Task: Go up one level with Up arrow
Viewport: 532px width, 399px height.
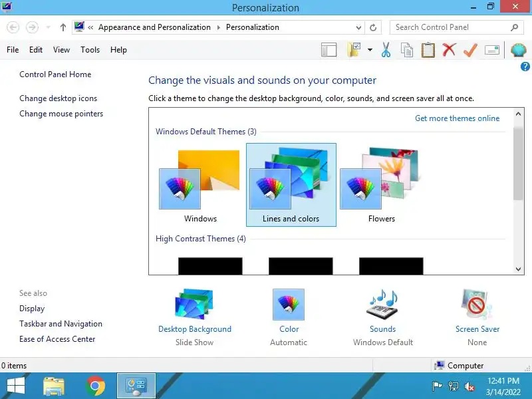Action: pyautogui.click(x=63, y=27)
